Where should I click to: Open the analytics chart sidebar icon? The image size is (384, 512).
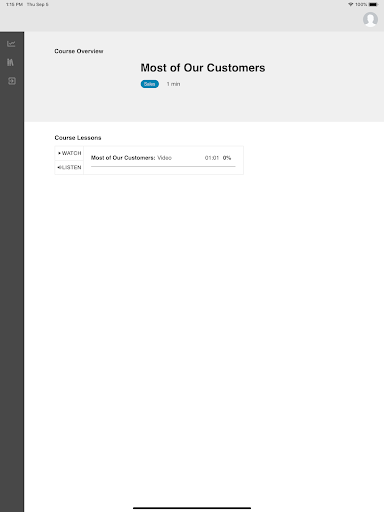tap(11, 44)
